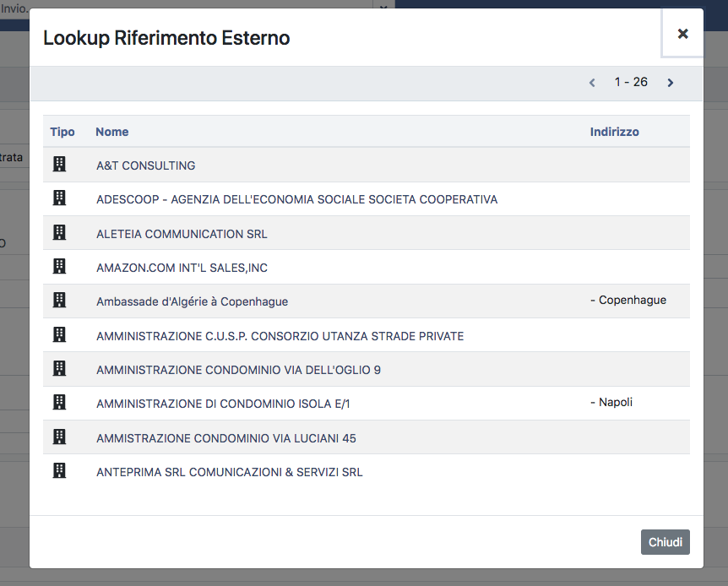Click building icon for ALETEIA COMMUNICATION SRL
The image size is (728, 586).
59,233
